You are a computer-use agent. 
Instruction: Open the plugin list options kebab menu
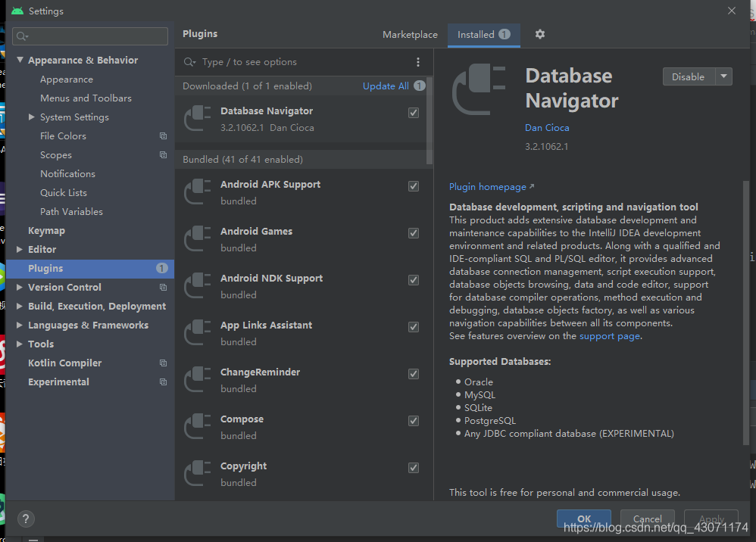click(418, 61)
